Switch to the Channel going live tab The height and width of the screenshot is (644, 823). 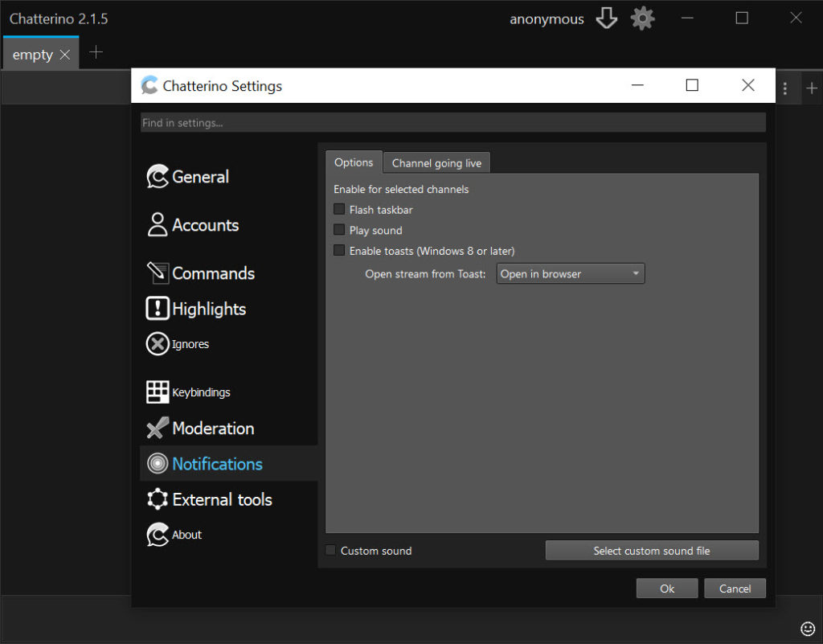[436, 162]
